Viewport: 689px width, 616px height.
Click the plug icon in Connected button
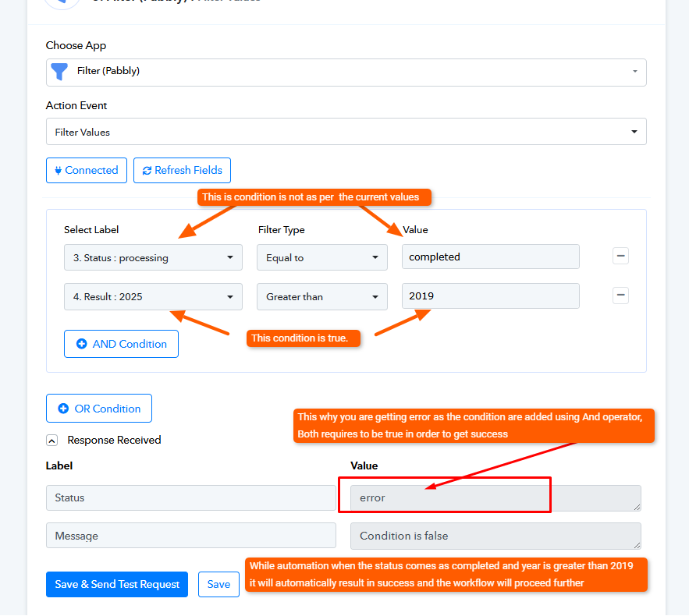pyautogui.click(x=58, y=170)
